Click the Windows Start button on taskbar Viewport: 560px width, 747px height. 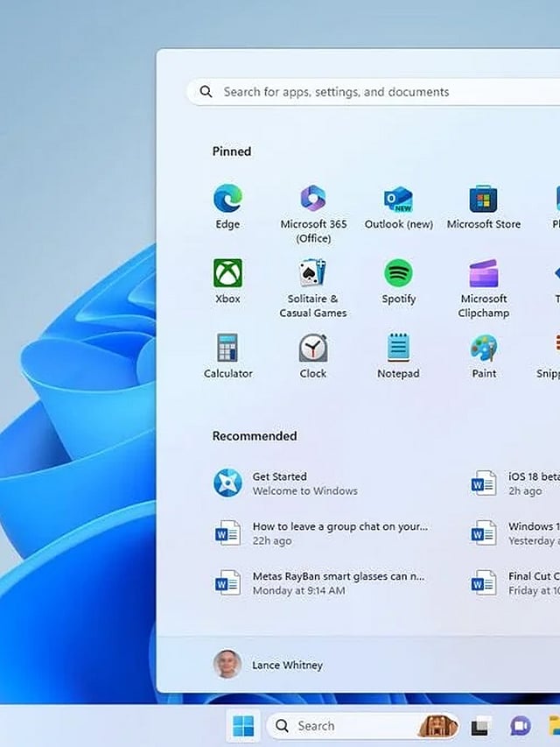click(243, 726)
